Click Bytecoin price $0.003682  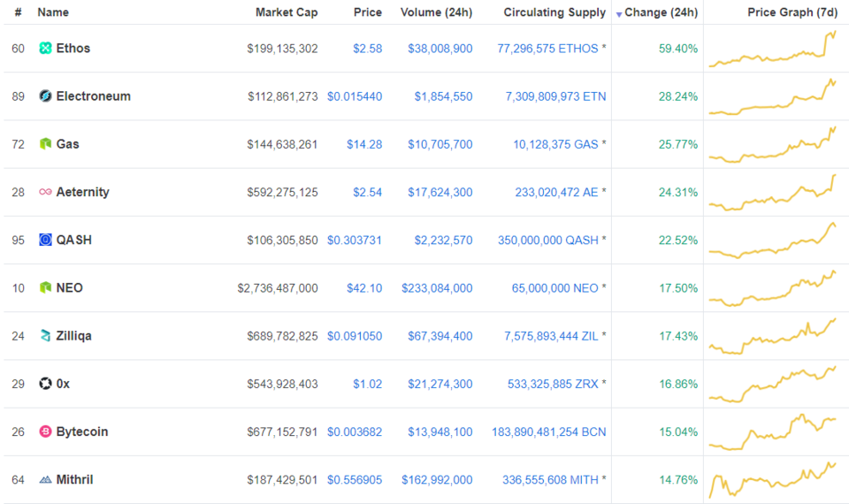pyautogui.click(x=355, y=432)
